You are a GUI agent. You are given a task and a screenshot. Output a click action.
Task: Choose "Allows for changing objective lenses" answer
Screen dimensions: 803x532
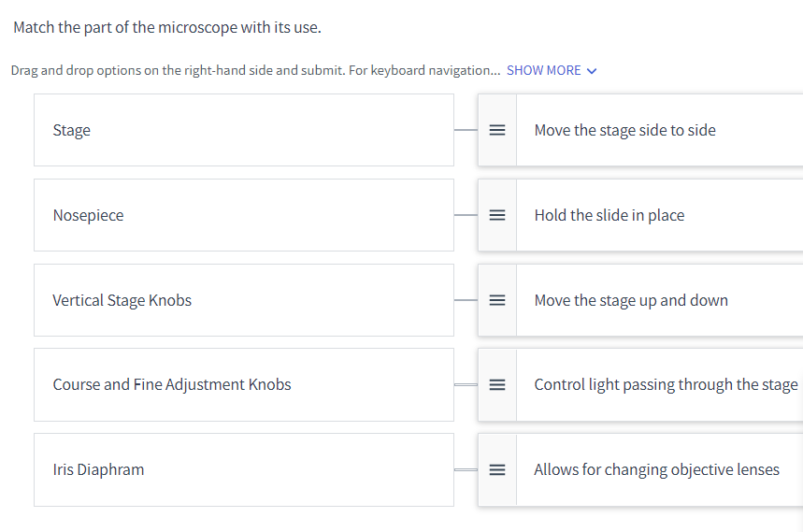click(x=656, y=469)
